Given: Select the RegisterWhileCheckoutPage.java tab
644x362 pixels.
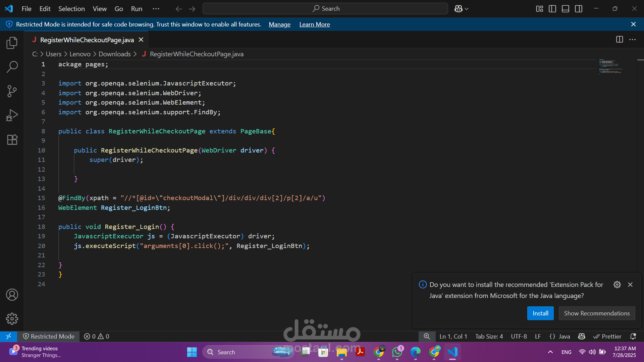Looking at the screenshot, I should pyautogui.click(x=87, y=40).
